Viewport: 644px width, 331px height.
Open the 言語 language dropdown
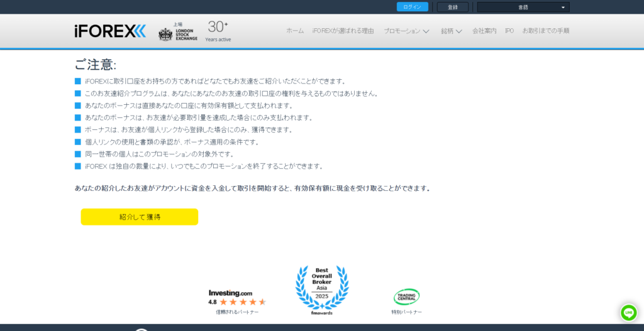(523, 7)
